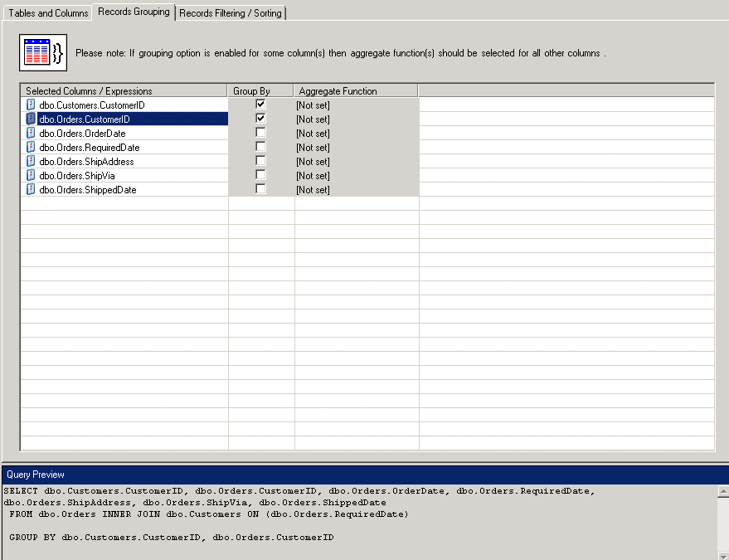Screen dimensions: 729x560
Task: Click the records grouping table icon
Action: click(x=42, y=53)
